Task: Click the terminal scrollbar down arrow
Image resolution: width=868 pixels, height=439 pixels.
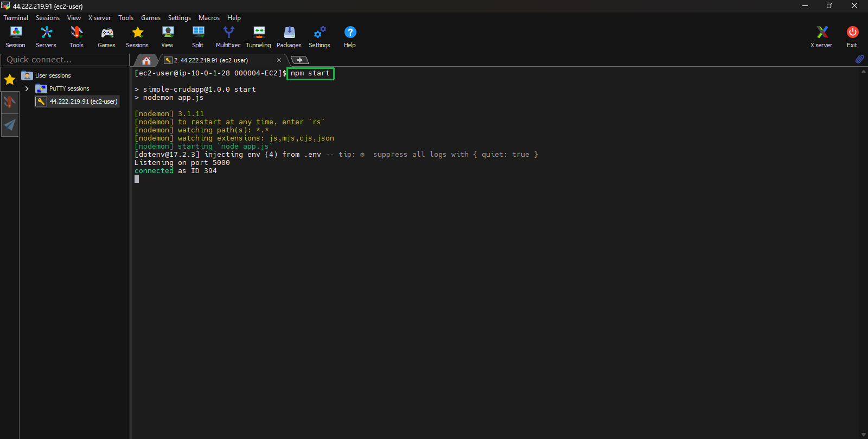Action: click(x=864, y=435)
